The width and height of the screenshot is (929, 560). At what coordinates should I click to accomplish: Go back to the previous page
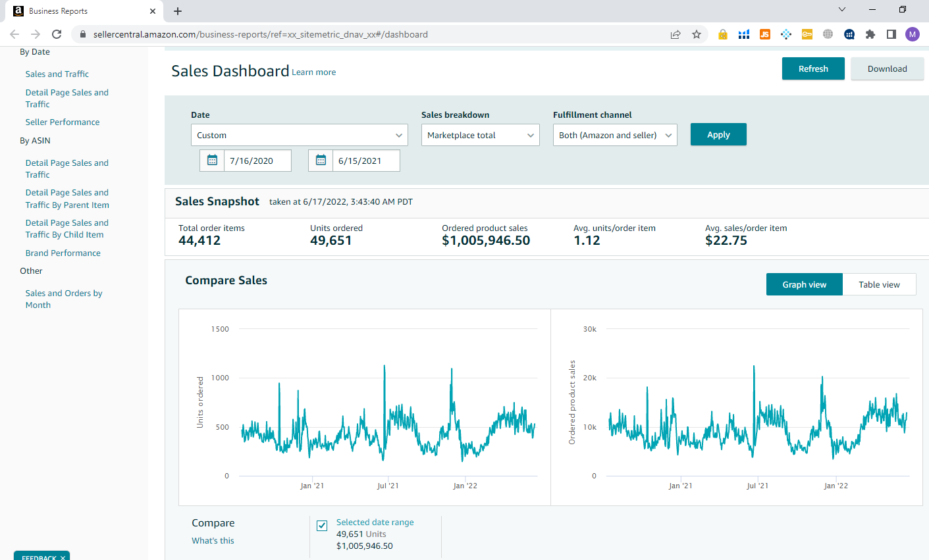[14, 34]
